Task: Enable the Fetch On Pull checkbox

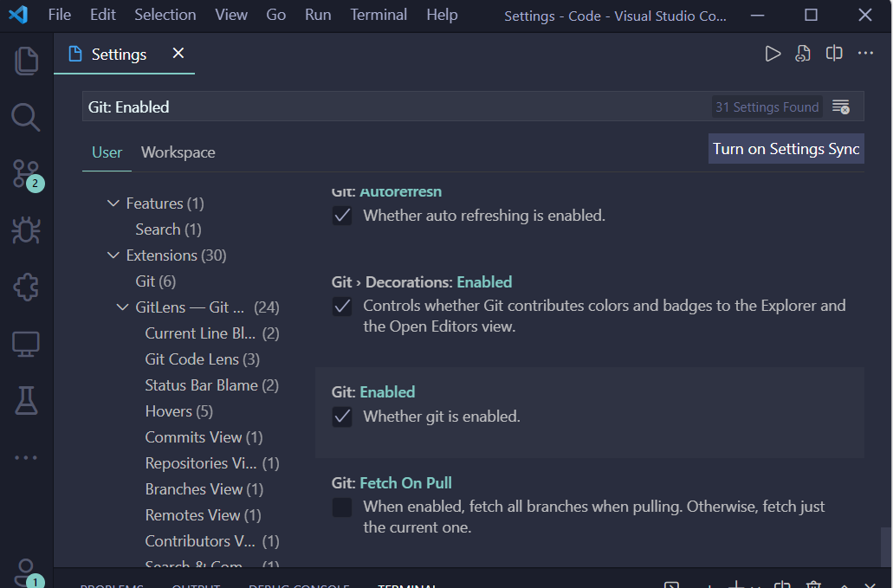Action: 343,507
